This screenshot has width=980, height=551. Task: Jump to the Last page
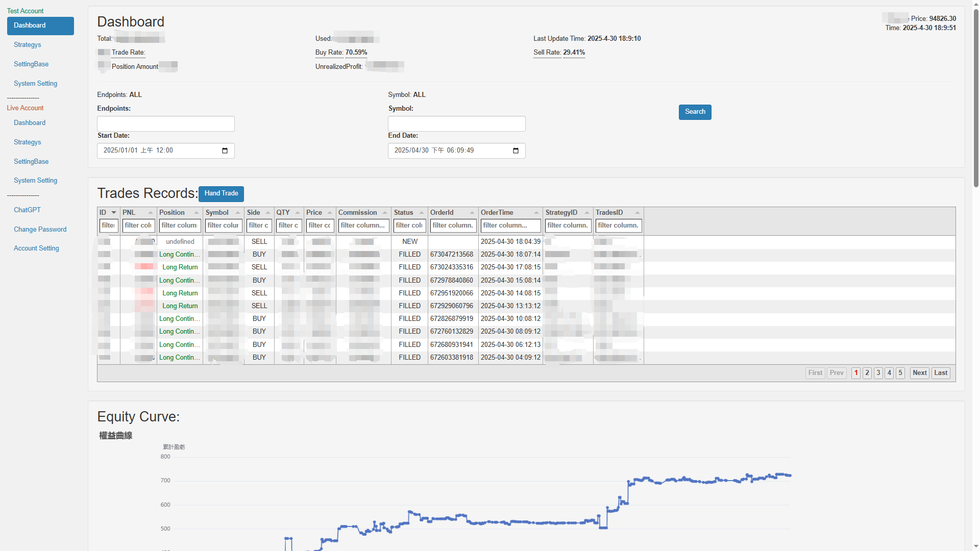[x=941, y=373]
